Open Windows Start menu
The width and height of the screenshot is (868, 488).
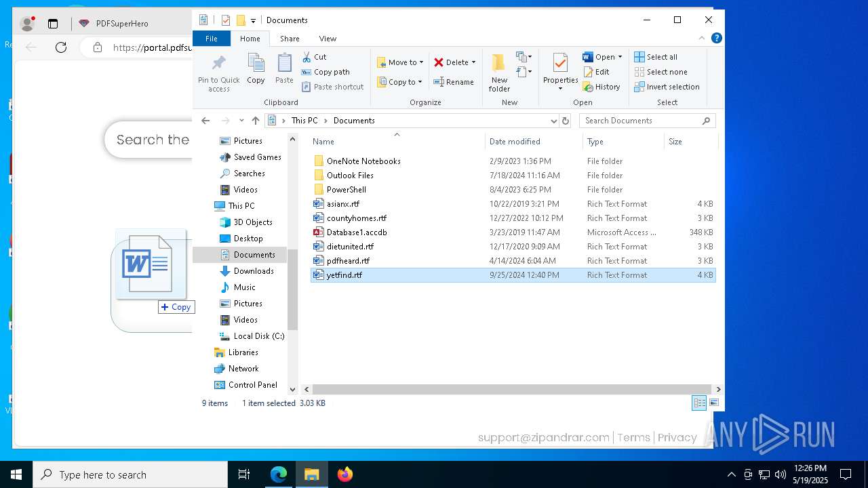tap(16, 474)
